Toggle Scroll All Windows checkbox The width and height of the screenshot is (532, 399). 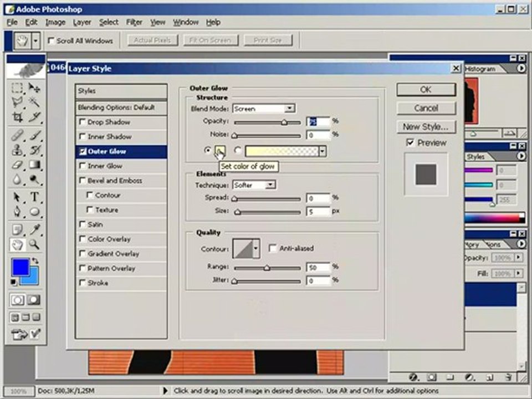click(51, 40)
